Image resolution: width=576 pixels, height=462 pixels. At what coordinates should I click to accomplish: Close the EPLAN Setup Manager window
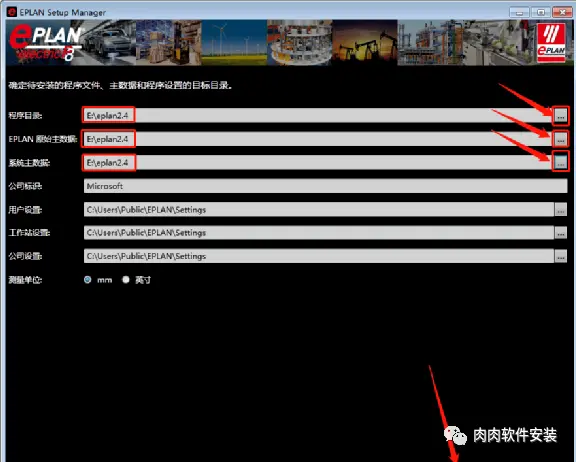coord(562,12)
